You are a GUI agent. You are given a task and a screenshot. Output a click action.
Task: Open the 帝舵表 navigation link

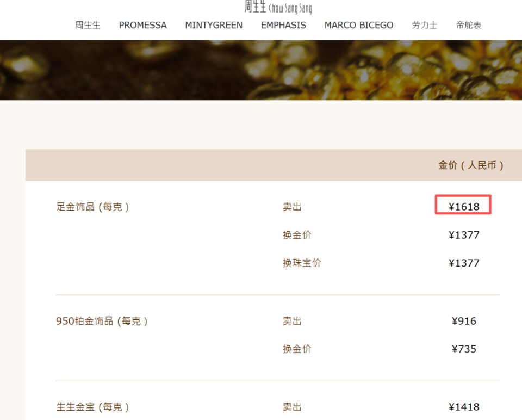click(x=468, y=26)
